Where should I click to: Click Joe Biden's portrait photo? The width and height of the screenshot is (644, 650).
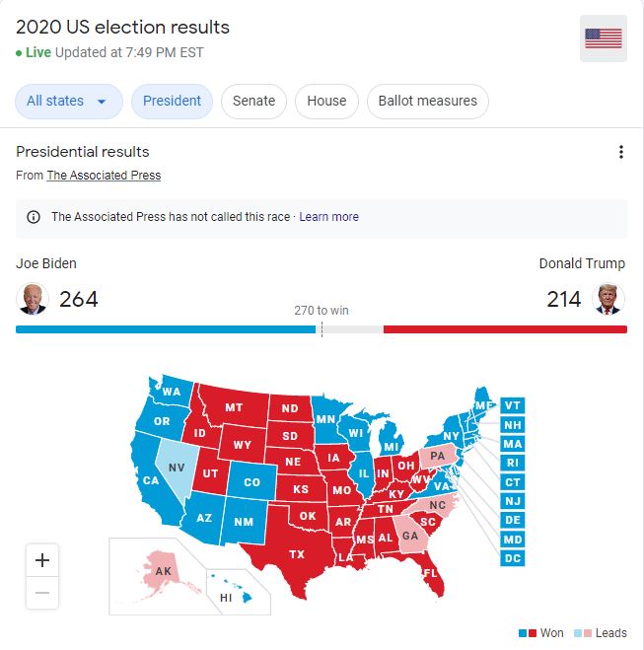33,298
